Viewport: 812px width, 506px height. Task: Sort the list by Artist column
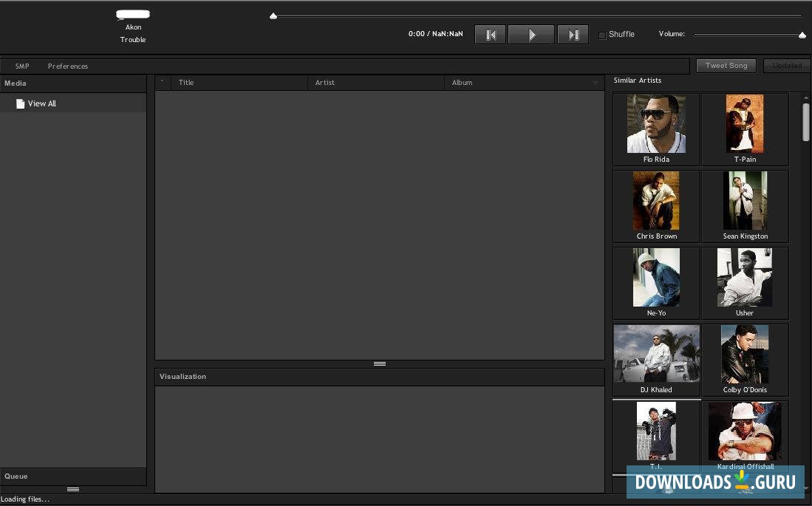(325, 83)
